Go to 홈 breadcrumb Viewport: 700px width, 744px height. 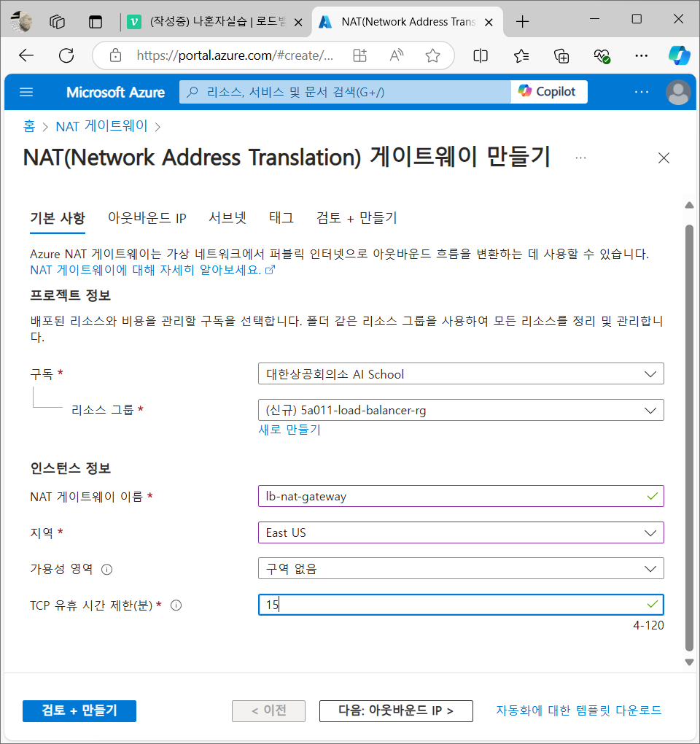tap(29, 126)
